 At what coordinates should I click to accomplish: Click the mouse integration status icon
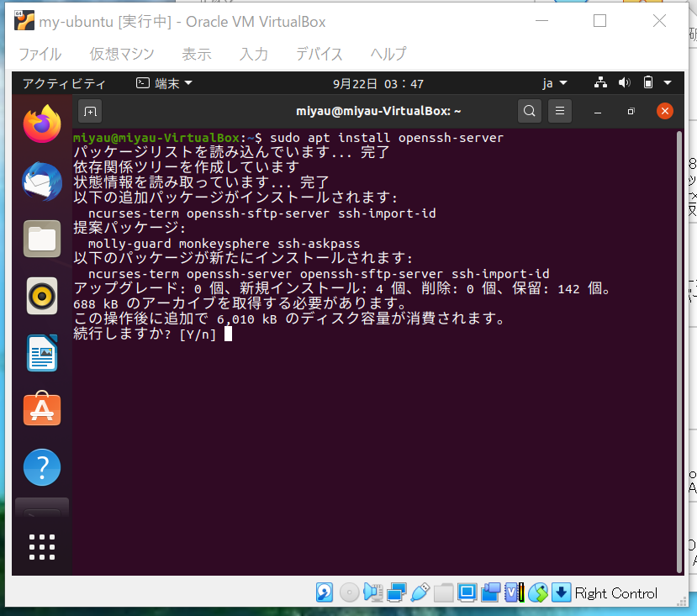tap(538, 592)
